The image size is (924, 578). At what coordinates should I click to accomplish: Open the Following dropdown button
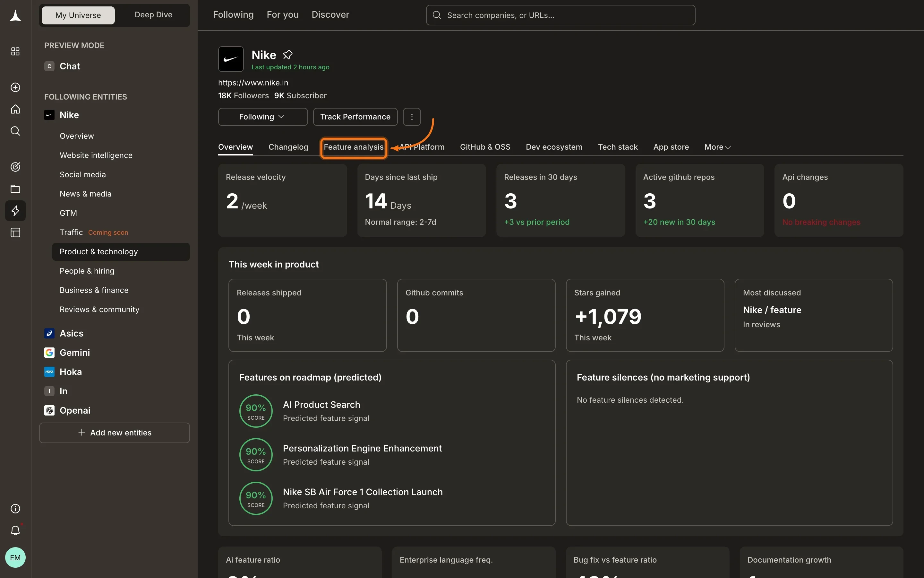(x=263, y=117)
